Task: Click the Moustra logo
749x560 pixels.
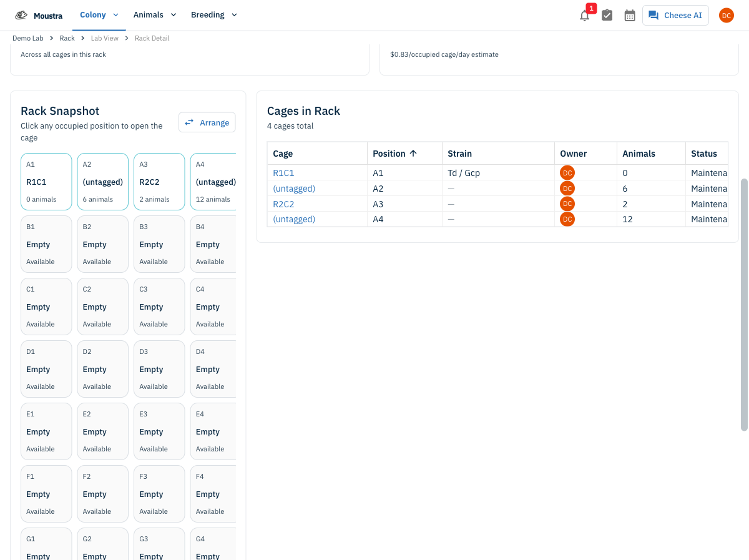Action: [39, 15]
